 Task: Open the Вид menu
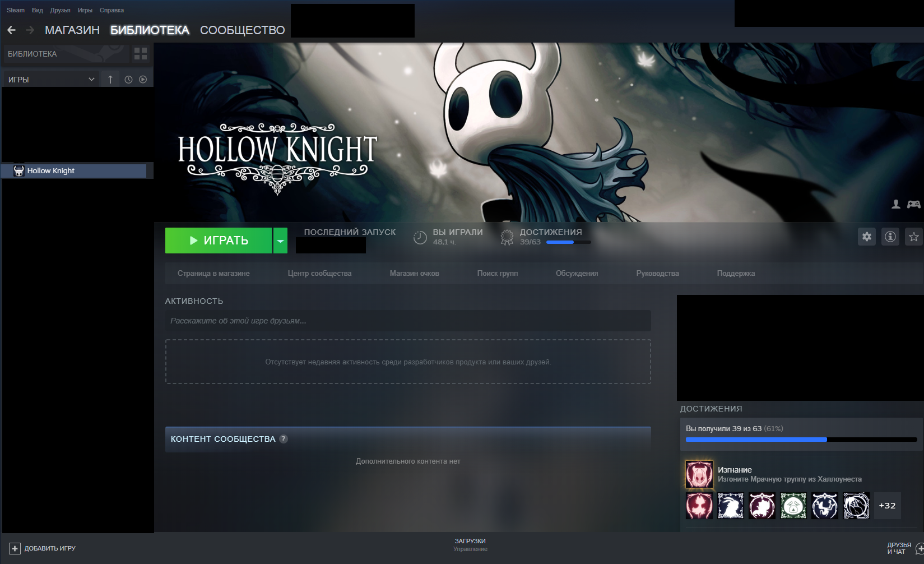(38, 10)
